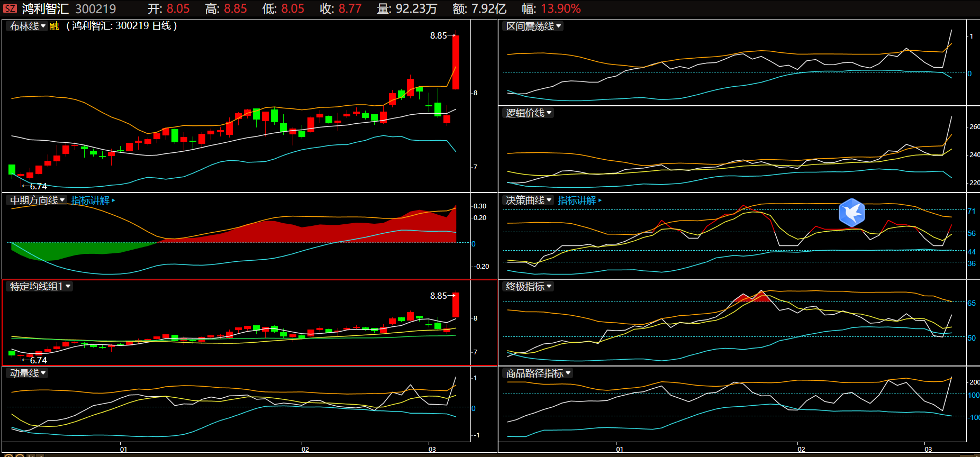Click the 8.85 high label in 布林线 chart

click(438, 35)
